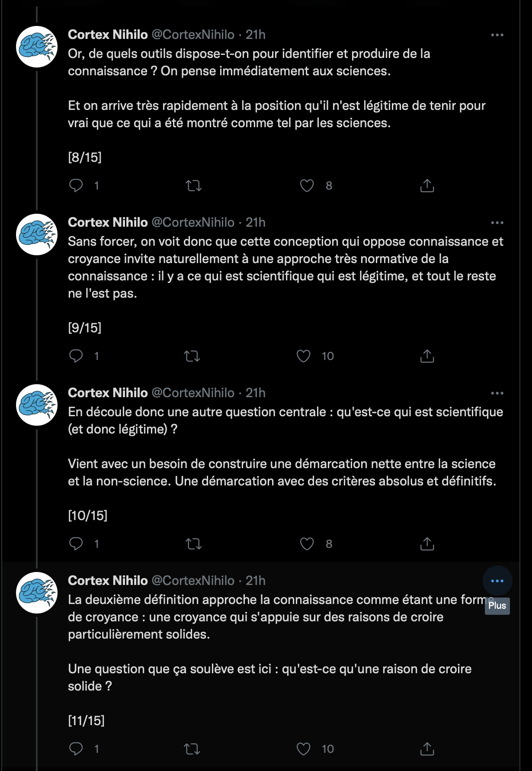Share the [10/15] tweet

[x=427, y=544]
